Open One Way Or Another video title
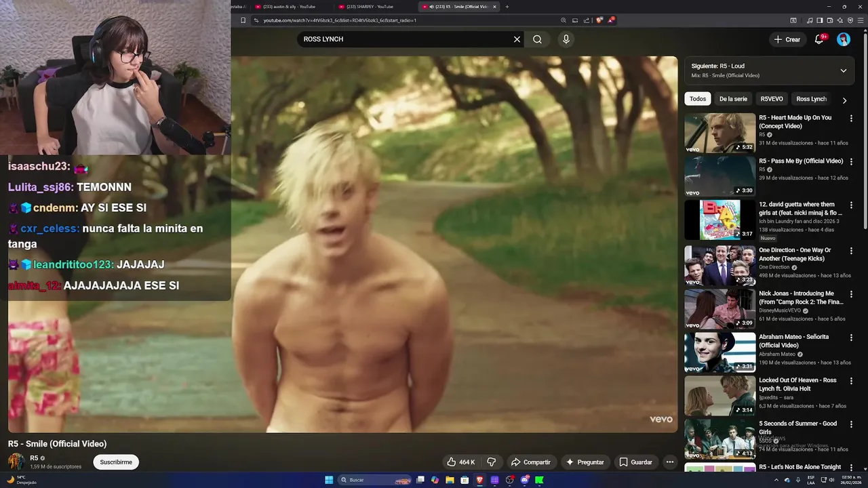This screenshot has width=868, height=488. 795,254
